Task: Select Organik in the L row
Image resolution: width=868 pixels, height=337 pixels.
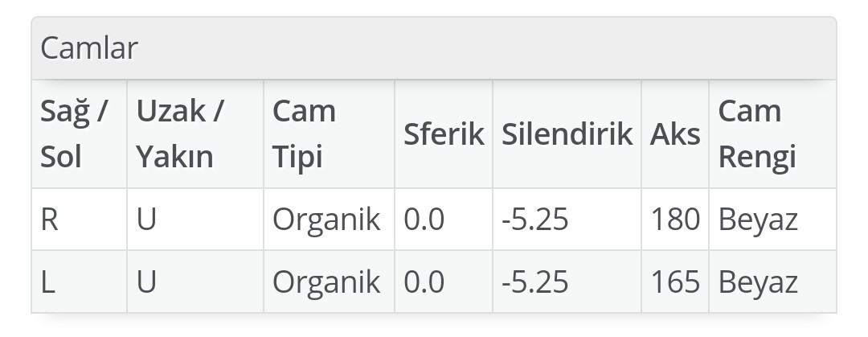Action: tap(326, 282)
